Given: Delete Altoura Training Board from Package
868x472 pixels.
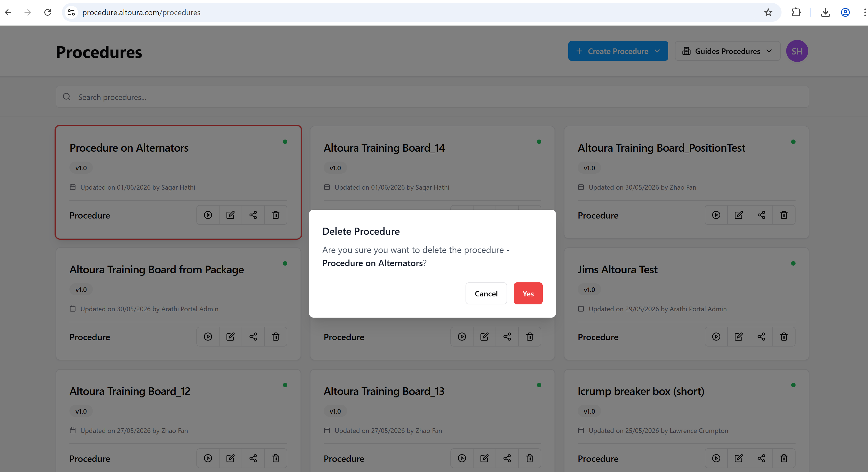Looking at the screenshot, I should pos(276,337).
